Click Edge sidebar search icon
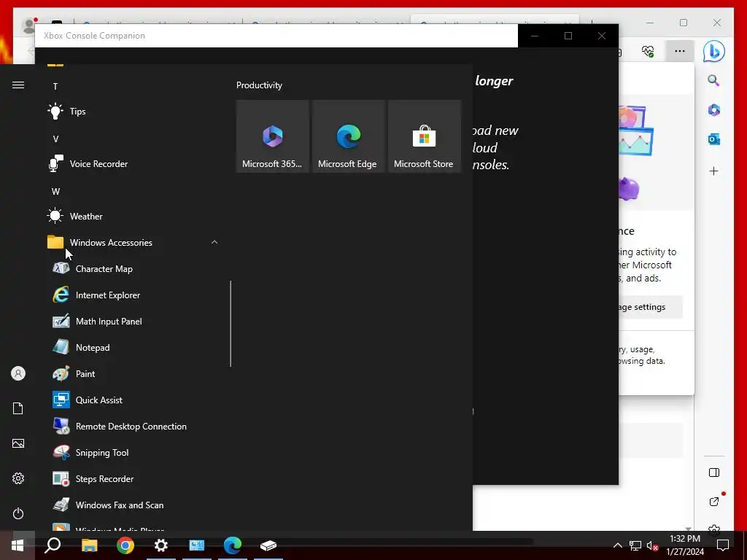Viewport: 747px width, 560px height. pos(713,80)
